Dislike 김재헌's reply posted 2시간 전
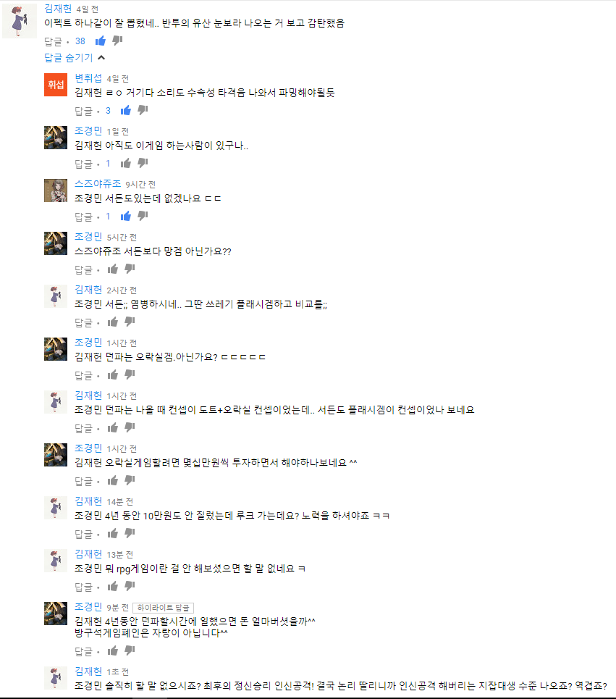616x699 pixels. [130, 322]
